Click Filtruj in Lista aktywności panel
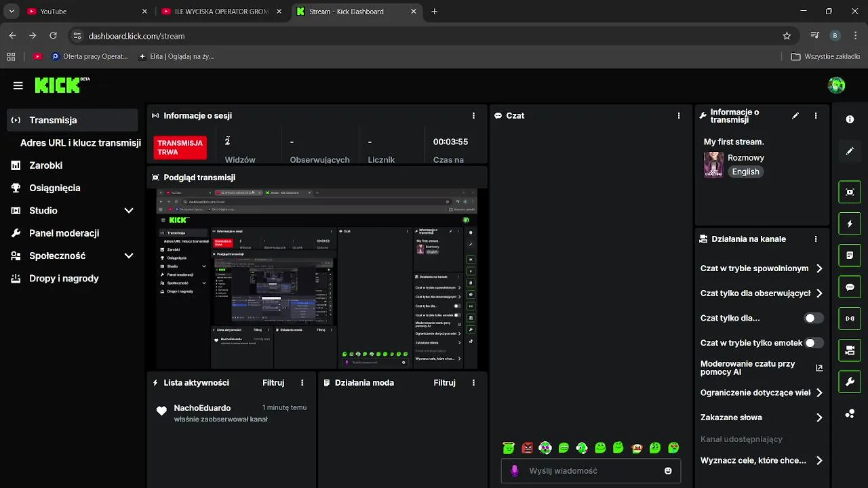Screen dimensions: 868x488 (x=273, y=383)
